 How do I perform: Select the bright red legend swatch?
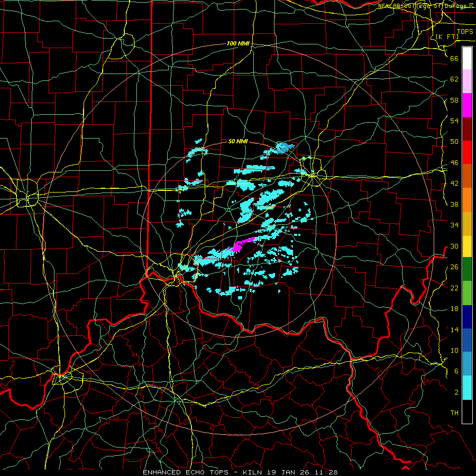[x=467, y=152]
